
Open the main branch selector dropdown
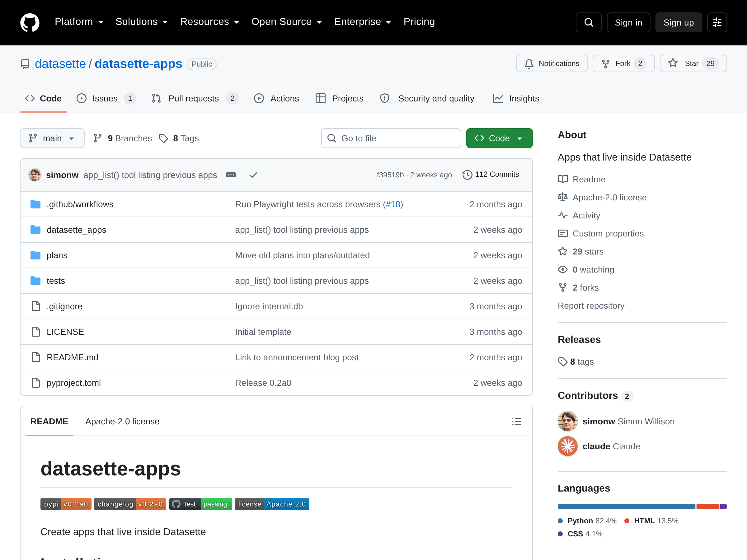(52, 138)
